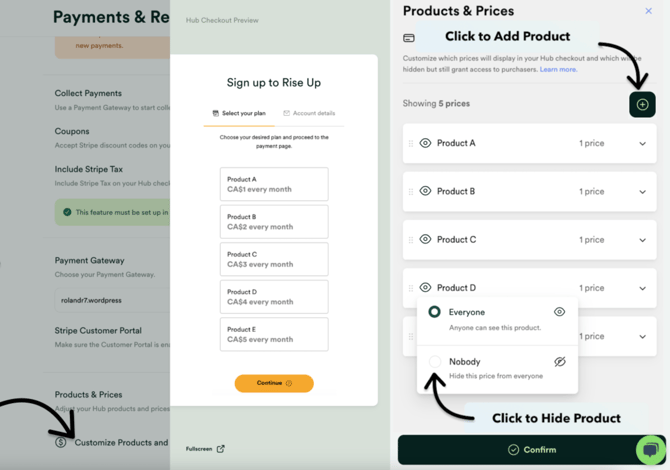
Task: Expand Product D chevron arrow
Action: coord(642,288)
